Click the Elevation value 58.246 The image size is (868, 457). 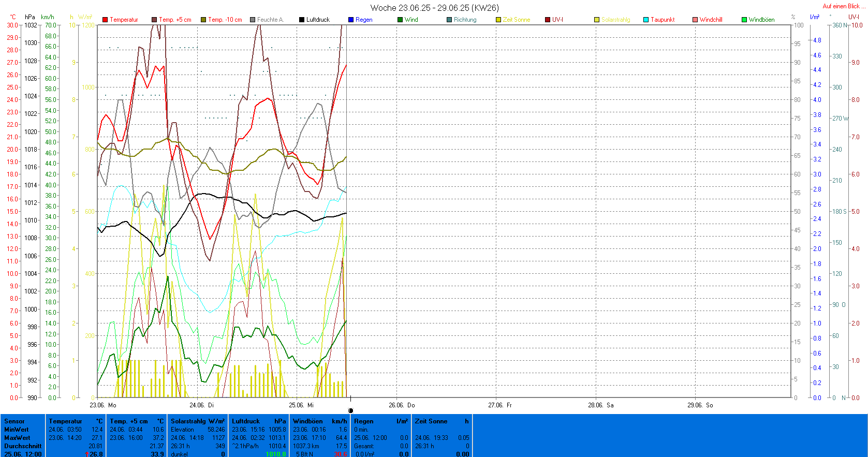coord(216,430)
